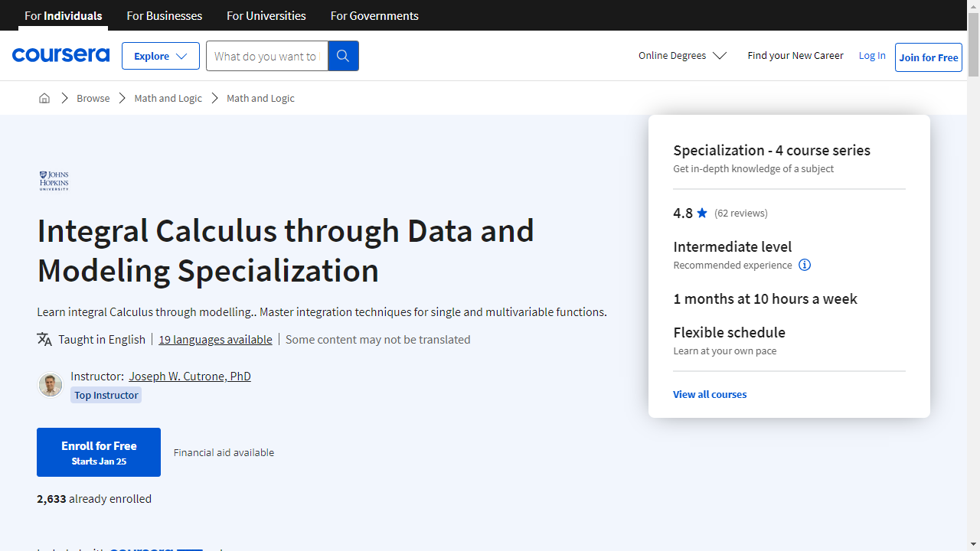Open first Math and Logic breadcrumb
The image size is (980, 551).
168,98
